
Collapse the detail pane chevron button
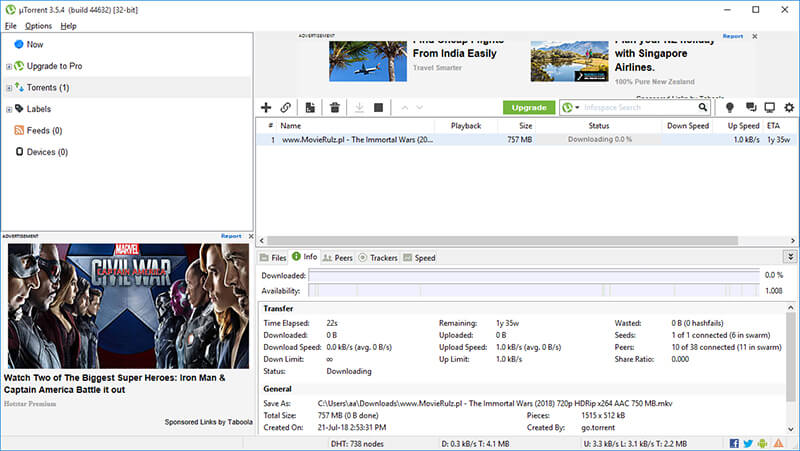[x=790, y=257]
